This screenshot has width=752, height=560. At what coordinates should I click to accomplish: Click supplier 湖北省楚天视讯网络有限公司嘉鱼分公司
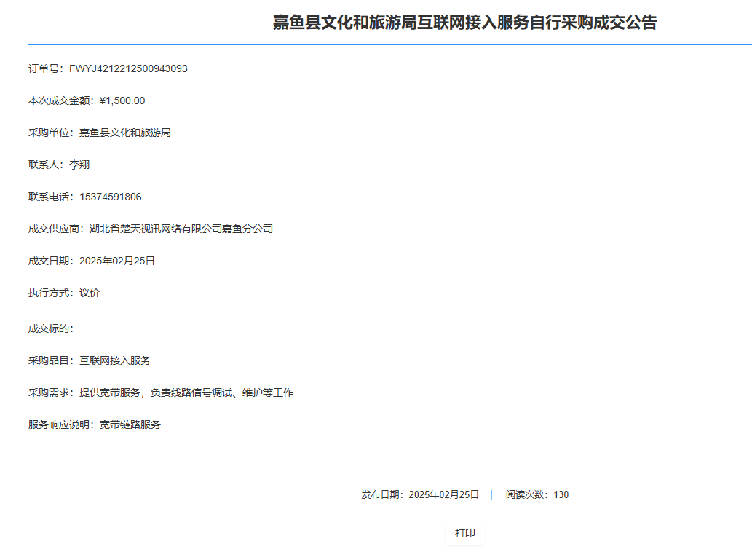(x=181, y=229)
